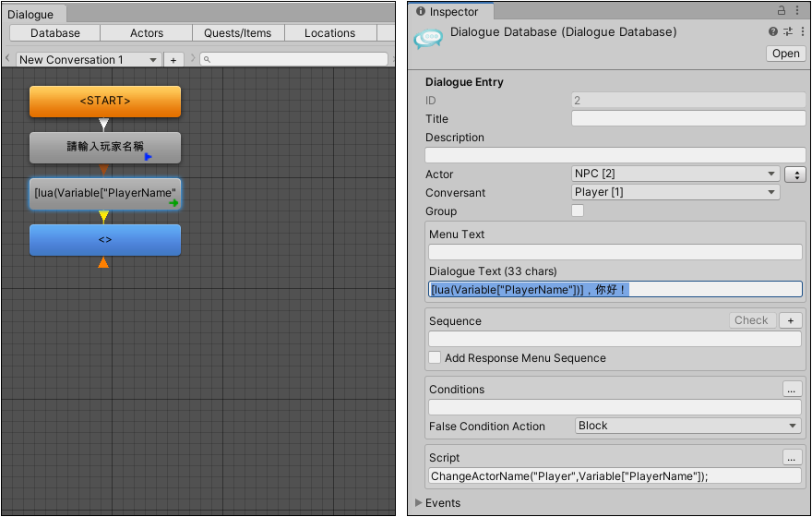
Task: Toggle the Inspector lock icon
Action: [782, 11]
